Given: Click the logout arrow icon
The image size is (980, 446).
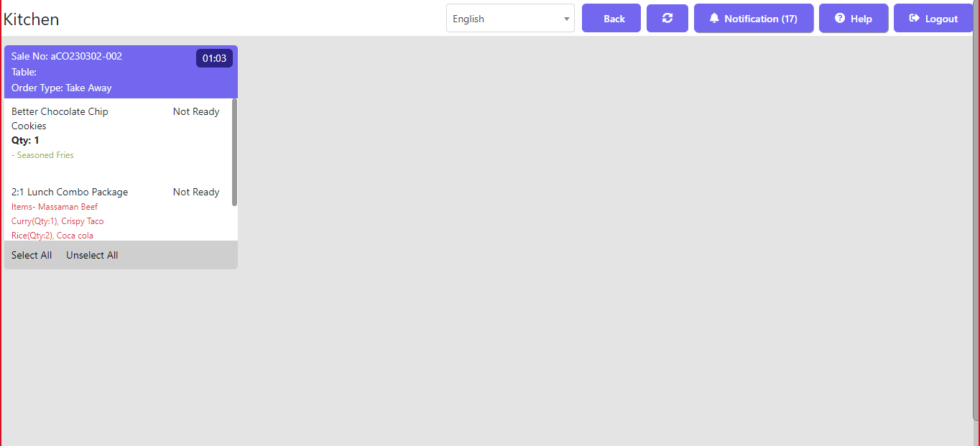Looking at the screenshot, I should (x=915, y=19).
